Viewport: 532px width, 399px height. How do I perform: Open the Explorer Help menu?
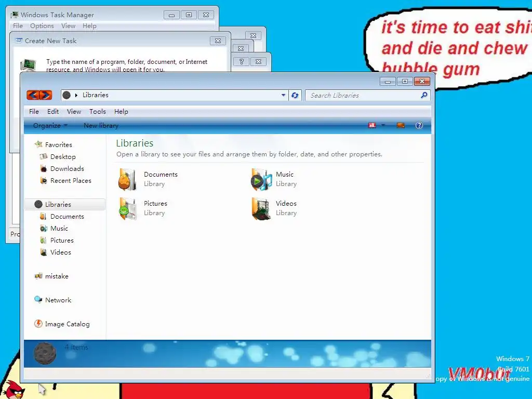click(x=121, y=112)
